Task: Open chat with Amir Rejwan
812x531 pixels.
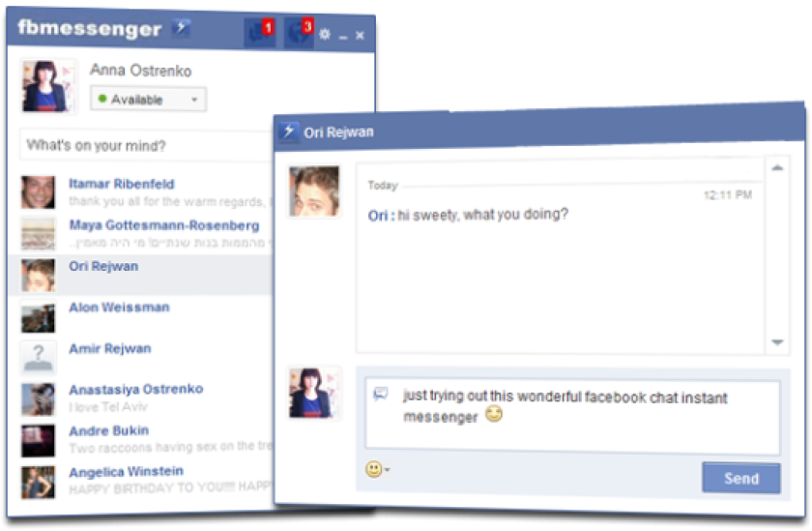Action: [110, 348]
